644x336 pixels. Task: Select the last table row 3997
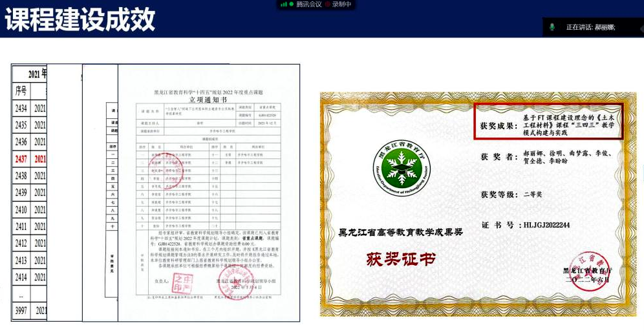pos(21,312)
